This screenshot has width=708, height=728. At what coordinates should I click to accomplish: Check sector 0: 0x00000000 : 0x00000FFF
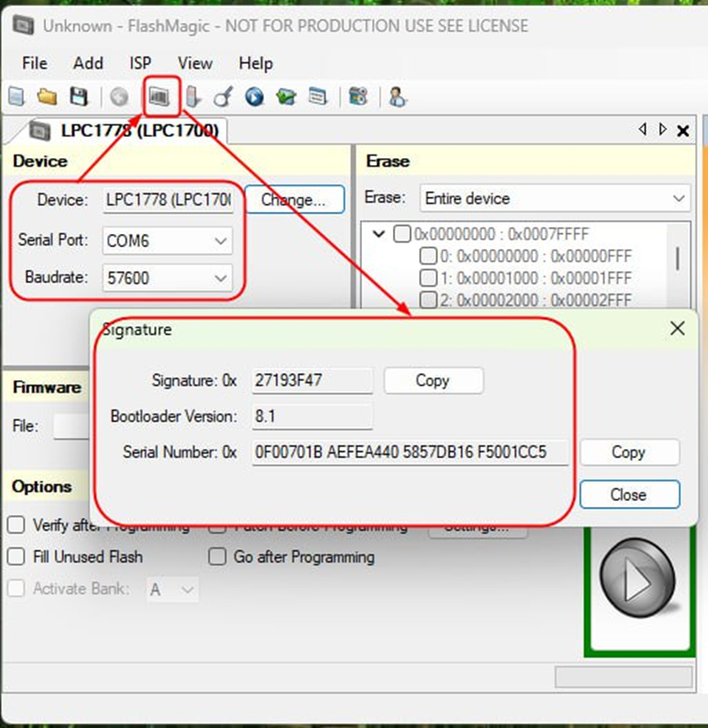428,257
